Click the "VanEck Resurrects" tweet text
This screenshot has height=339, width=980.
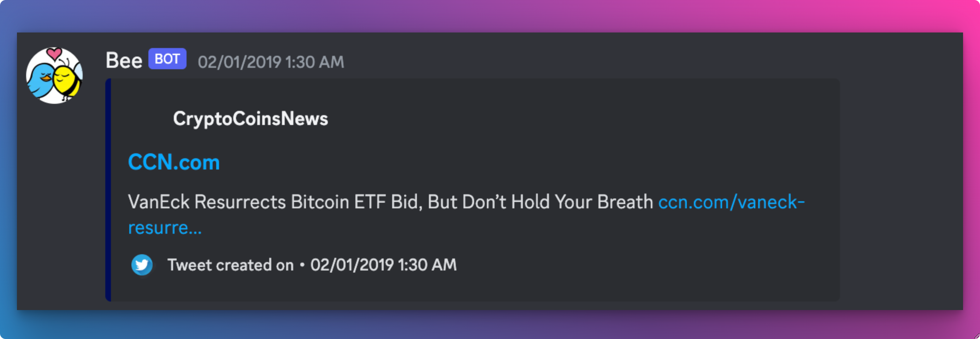coord(207,202)
